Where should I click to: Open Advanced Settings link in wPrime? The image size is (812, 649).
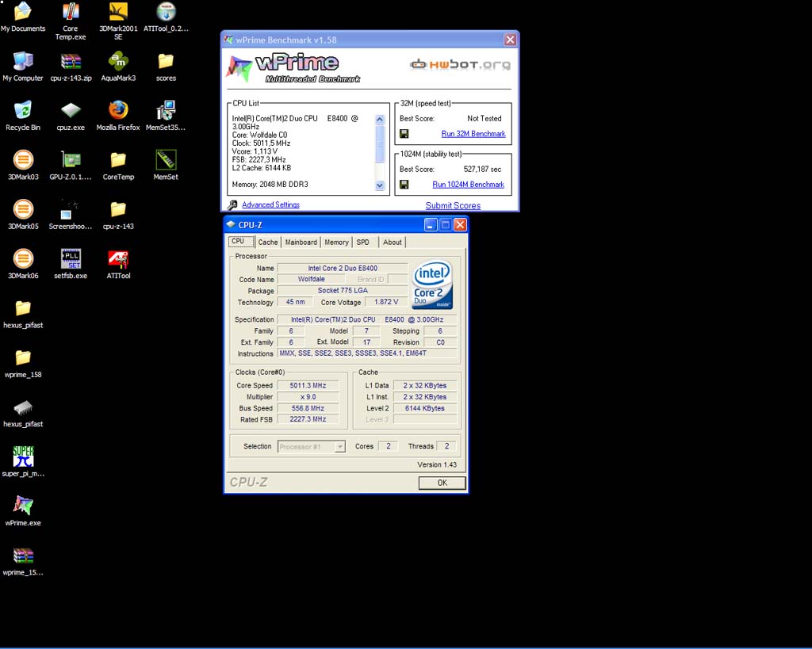pos(271,204)
